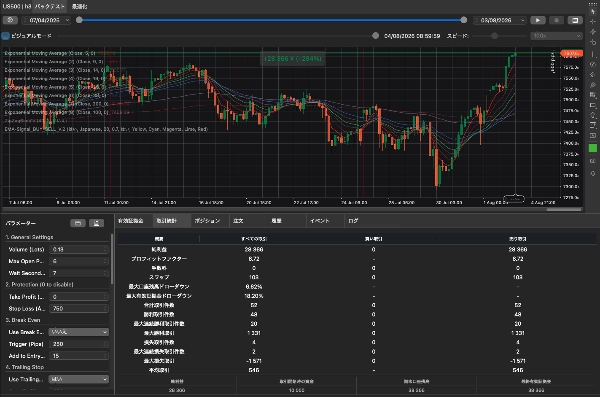Open the speed 100x dropdown
The width and height of the screenshot is (600, 397).
556,36
